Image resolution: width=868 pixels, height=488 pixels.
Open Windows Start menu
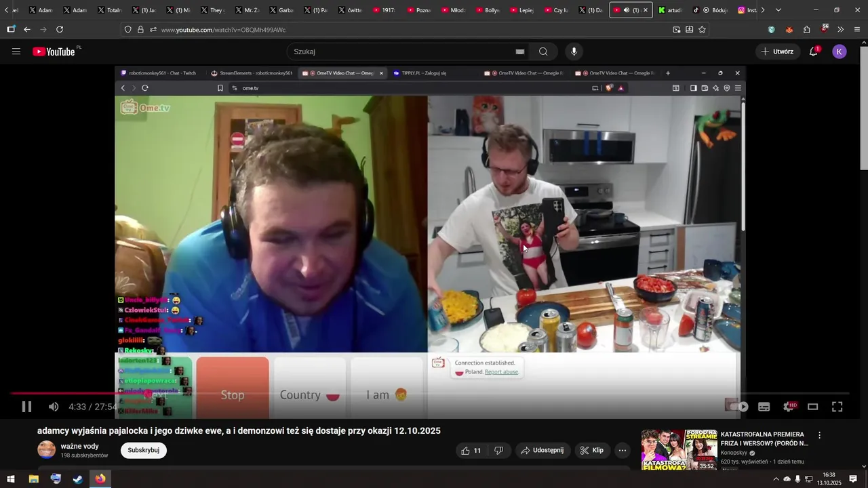point(11,479)
